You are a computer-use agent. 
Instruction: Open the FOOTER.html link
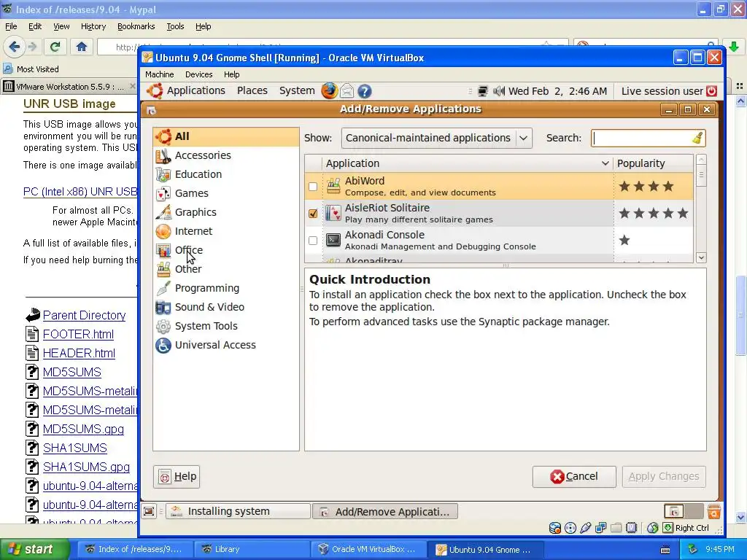[78, 335]
